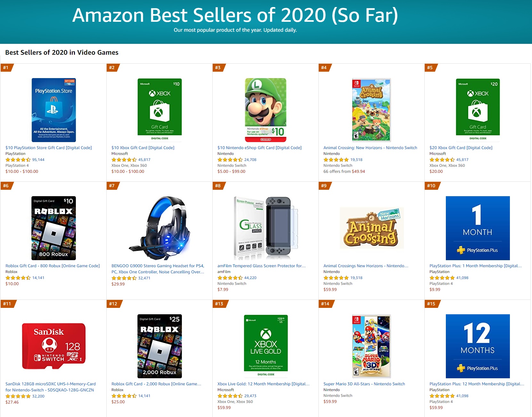
Task: Open PlayStation Plus 1 Month Membership link
Action: click(x=475, y=266)
